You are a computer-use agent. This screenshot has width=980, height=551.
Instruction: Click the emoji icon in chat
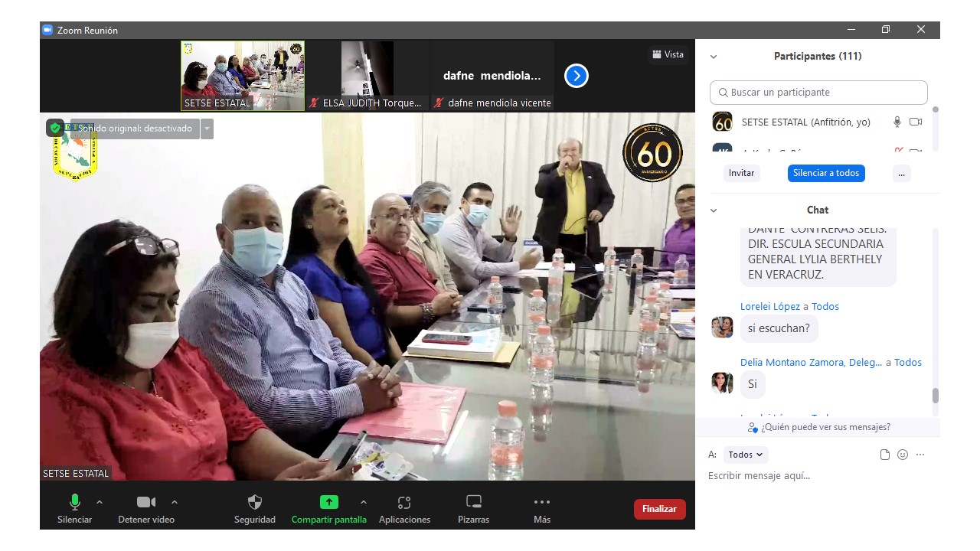click(903, 455)
